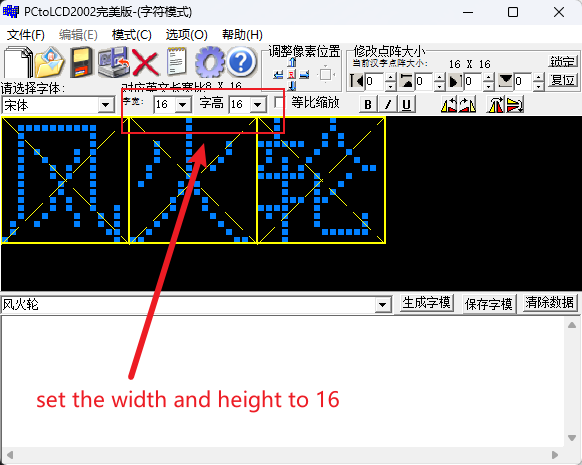Open the 字宽 width dropdown showing 16
This screenshot has width=582, height=465.
[183, 105]
